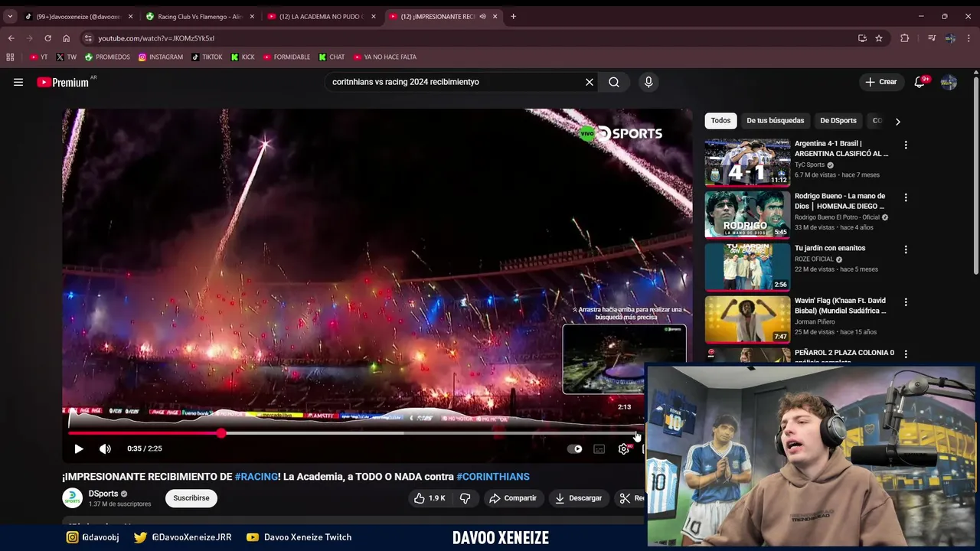Open media control icon in browser toolbar
Viewport: 980px width, 551px height.
click(931, 38)
